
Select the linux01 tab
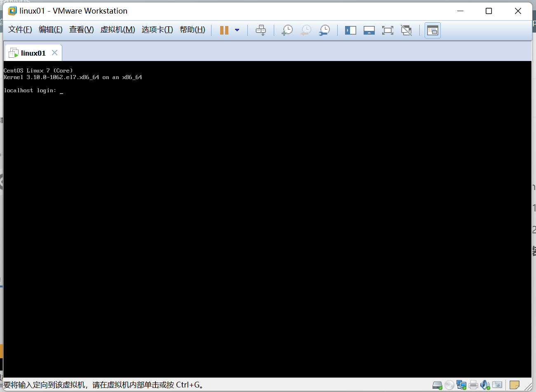[x=33, y=53]
